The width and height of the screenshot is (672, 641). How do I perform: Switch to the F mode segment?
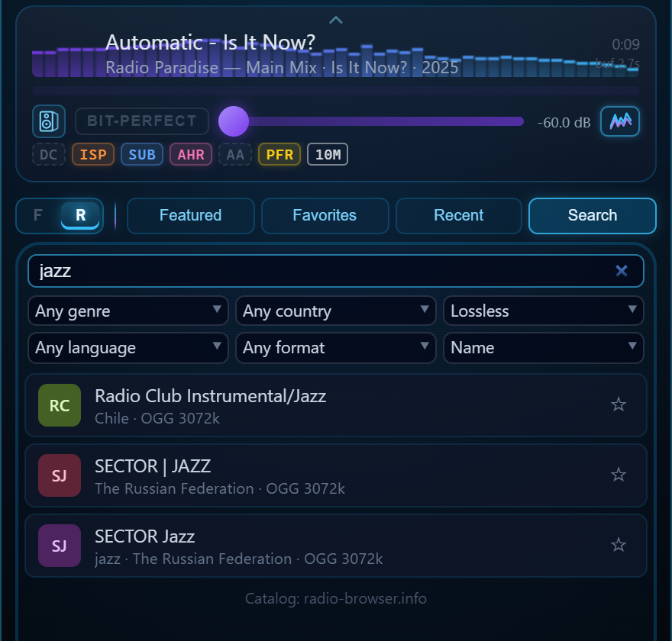click(x=38, y=215)
